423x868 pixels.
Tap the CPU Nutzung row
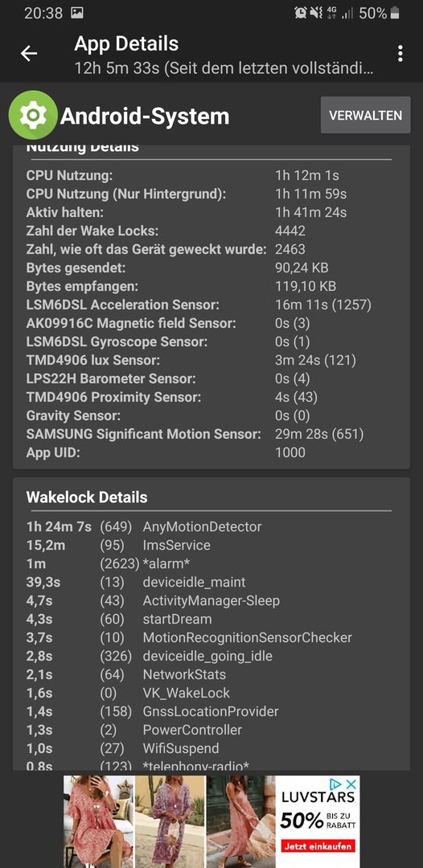[x=211, y=175]
